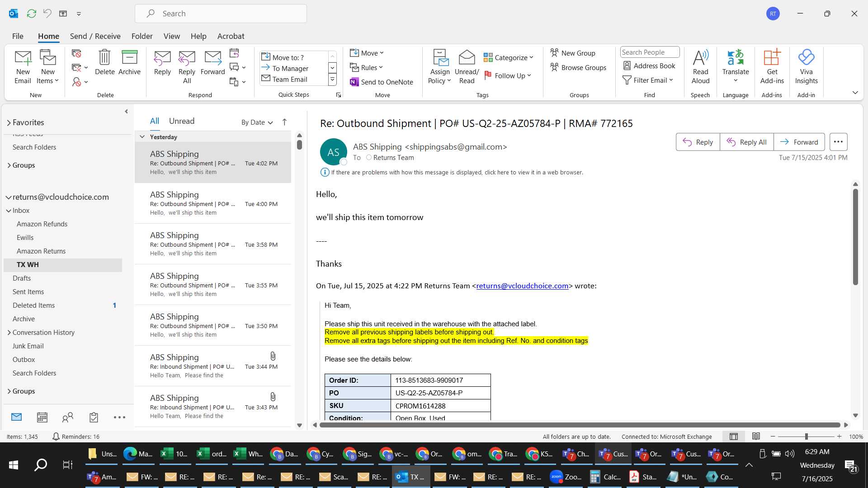Screen dimensions: 868x488
Task: Open Filter Email dropdown
Action: [x=648, y=80]
